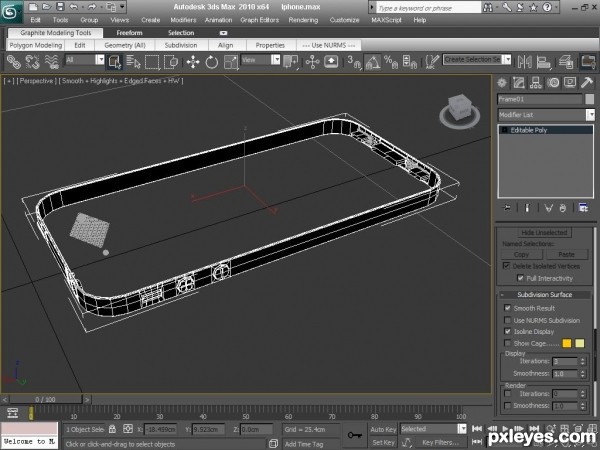Viewport: 600px width, 450px height.
Task: Click the yellow Show Cage color swatch
Action: coord(580,343)
